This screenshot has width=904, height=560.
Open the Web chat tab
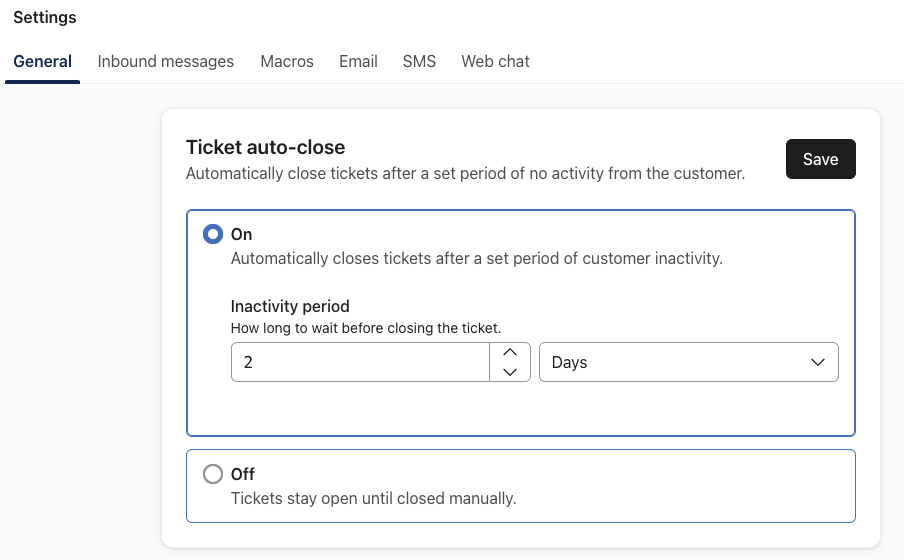[x=495, y=61]
